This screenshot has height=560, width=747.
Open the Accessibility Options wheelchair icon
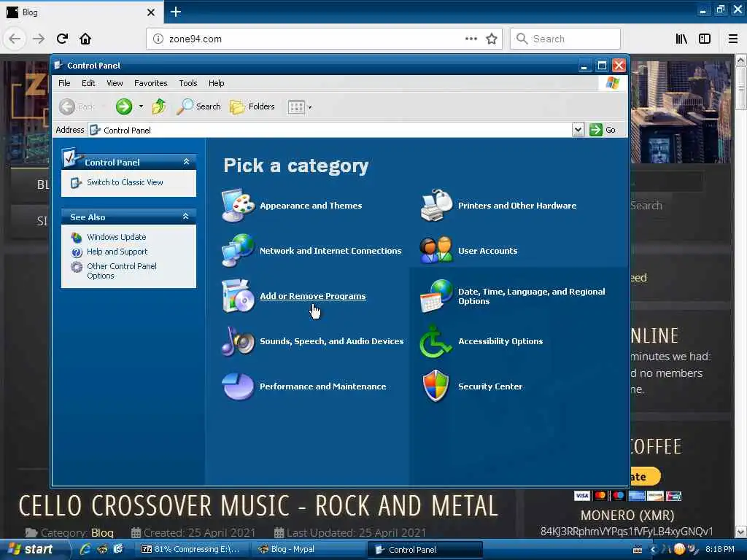(435, 341)
